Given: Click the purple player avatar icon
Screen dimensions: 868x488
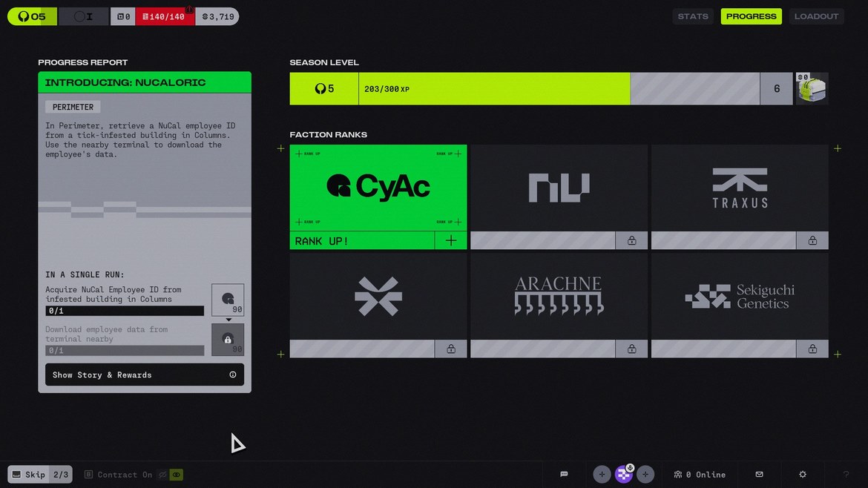Looking at the screenshot, I should (624, 475).
